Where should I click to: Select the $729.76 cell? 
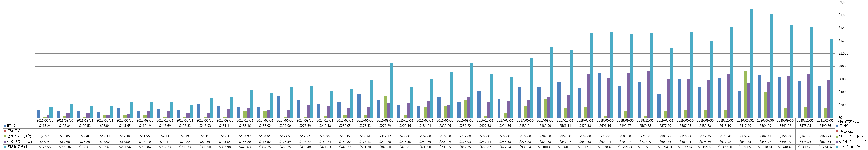click(x=745, y=137)
